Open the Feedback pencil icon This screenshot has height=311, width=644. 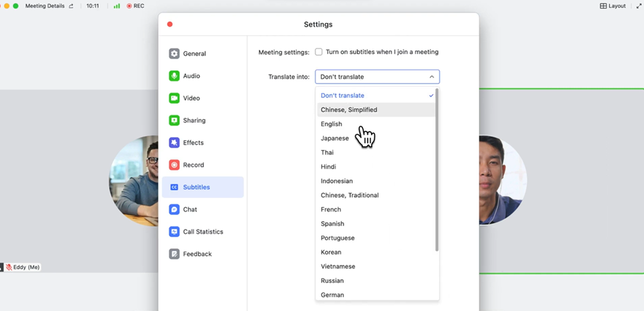pos(174,254)
